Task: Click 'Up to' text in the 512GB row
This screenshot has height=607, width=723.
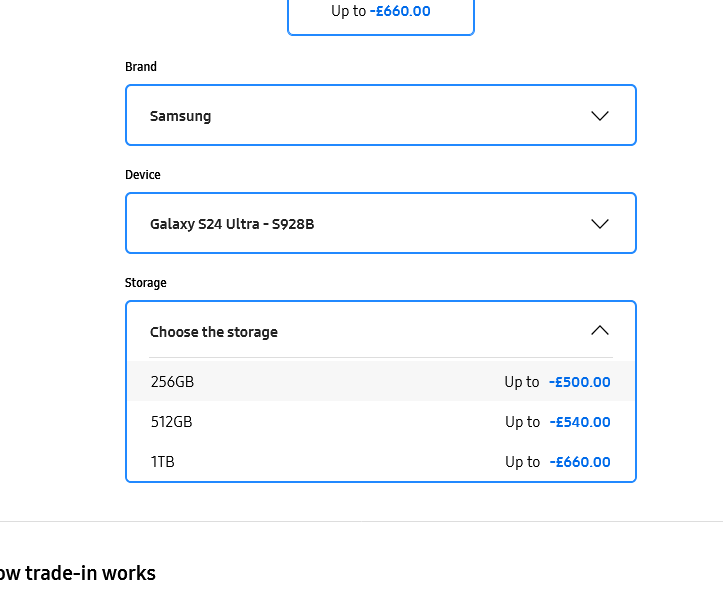Action: pos(522,422)
